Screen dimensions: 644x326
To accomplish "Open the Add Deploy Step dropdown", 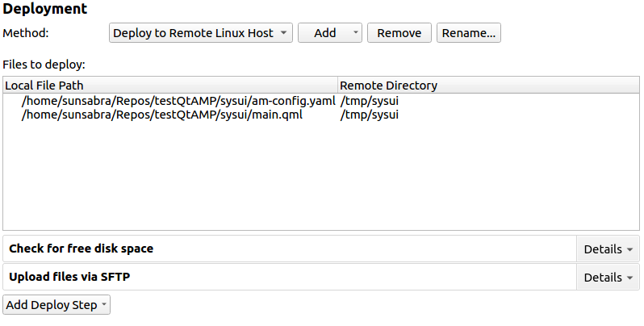I will [x=57, y=305].
